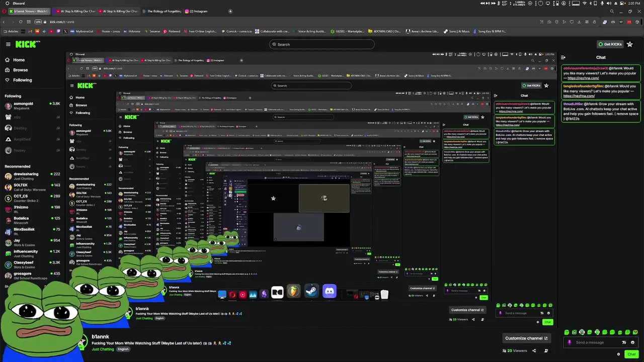Select the Destiny channel in the outer sidebar
The width and height of the screenshot is (644, 362).
[x=33, y=128]
